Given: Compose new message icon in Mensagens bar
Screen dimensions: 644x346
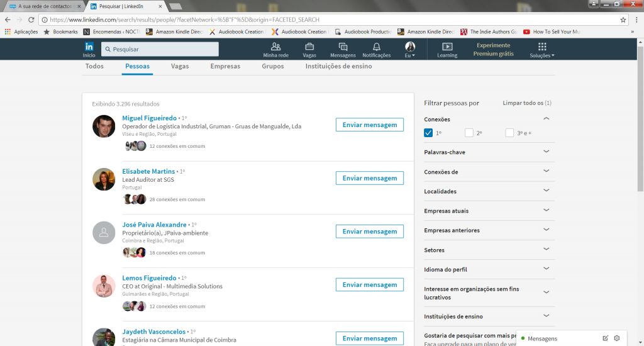Looking at the screenshot, I should pos(605,338).
